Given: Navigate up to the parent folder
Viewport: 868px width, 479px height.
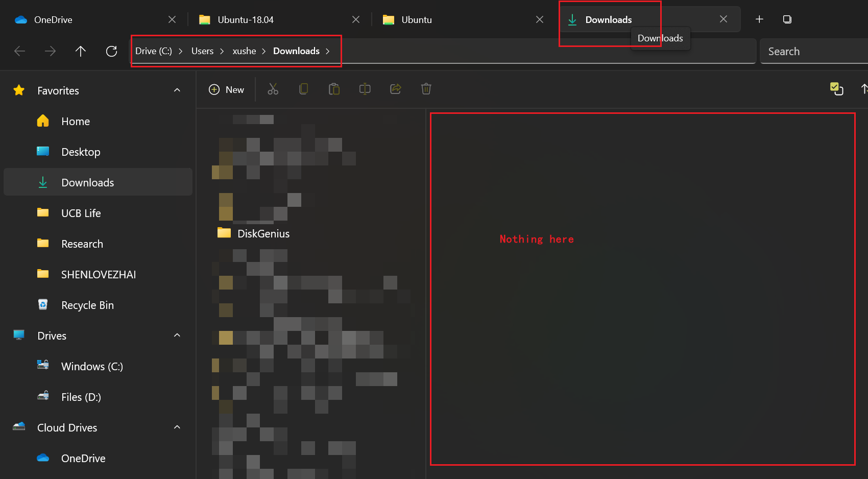Looking at the screenshot, I should click(x=81, y=51).
